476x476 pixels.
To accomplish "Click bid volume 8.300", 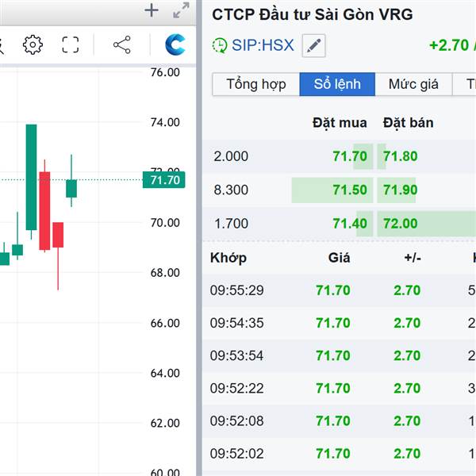I will pyautogui.click(x=231, y=190).
